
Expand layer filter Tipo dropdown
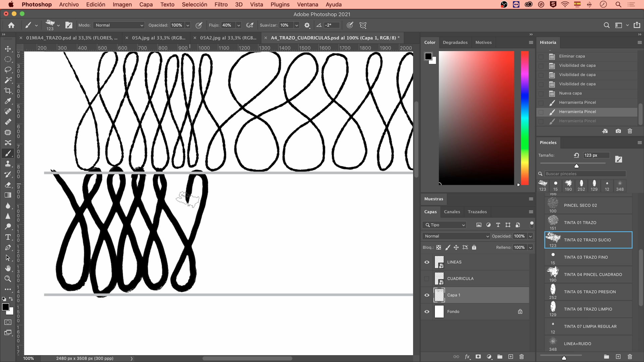click(x=445, y=225)
